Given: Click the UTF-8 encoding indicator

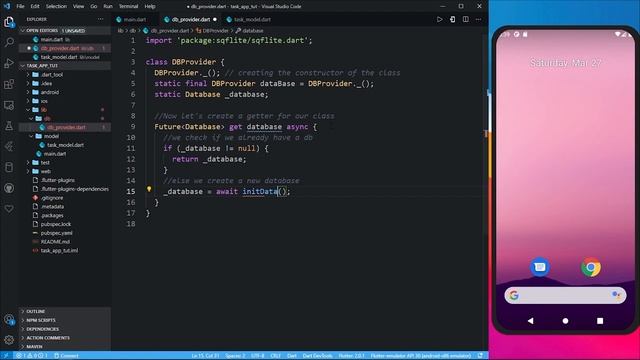Looking at the screenshot, I should 258,356.
